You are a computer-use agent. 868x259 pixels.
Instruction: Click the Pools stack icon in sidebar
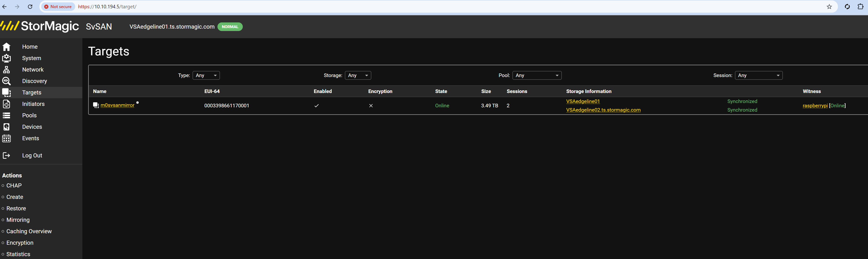[6, 115]
